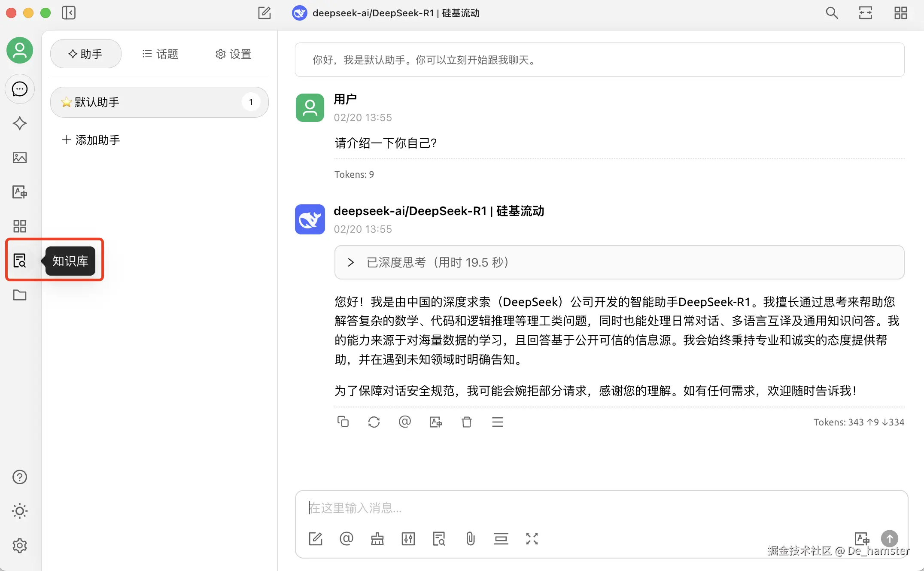Clear context with the input toolbar icon
The image size is (924, 571).
click(x=501, y=538)
